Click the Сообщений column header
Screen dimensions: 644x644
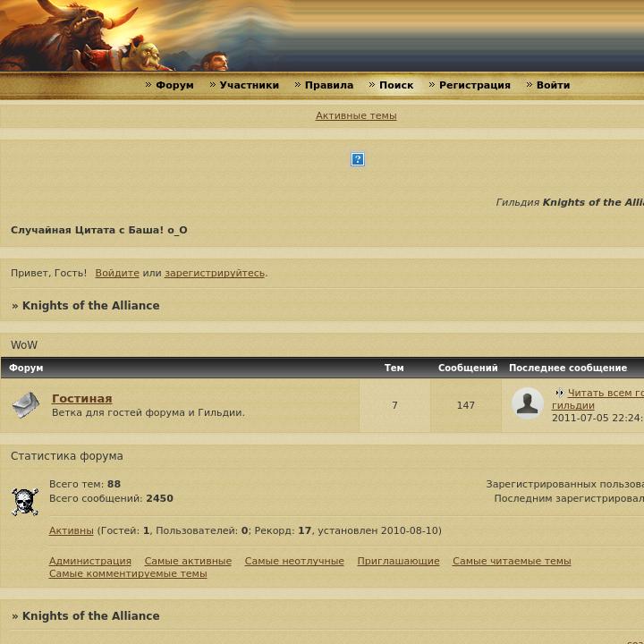point(468,368)
